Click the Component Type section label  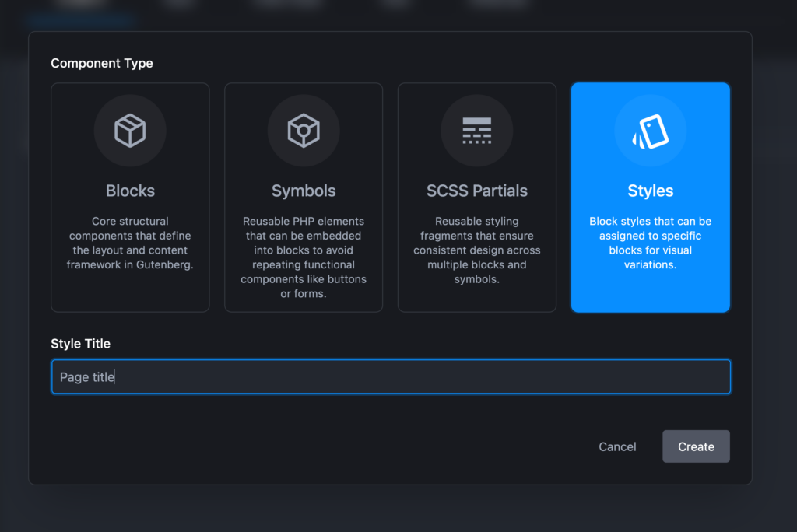pos(102,63)
